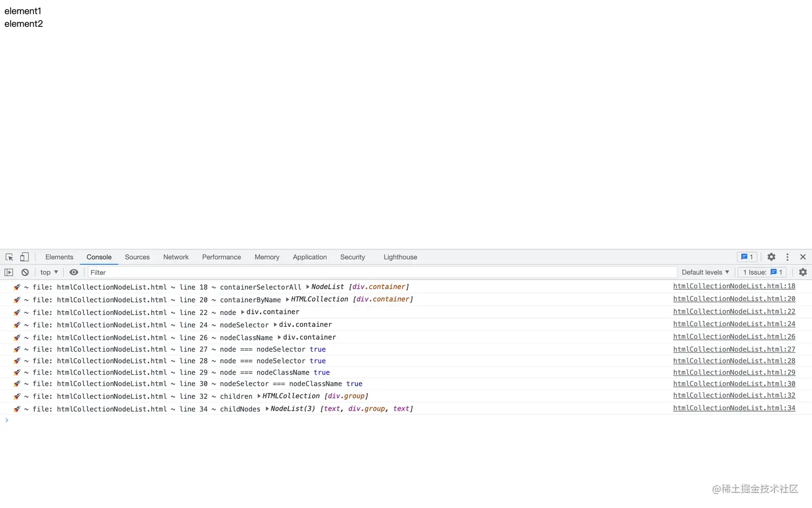
Task: Open the Application tab
Action: [x=309, y=257]
